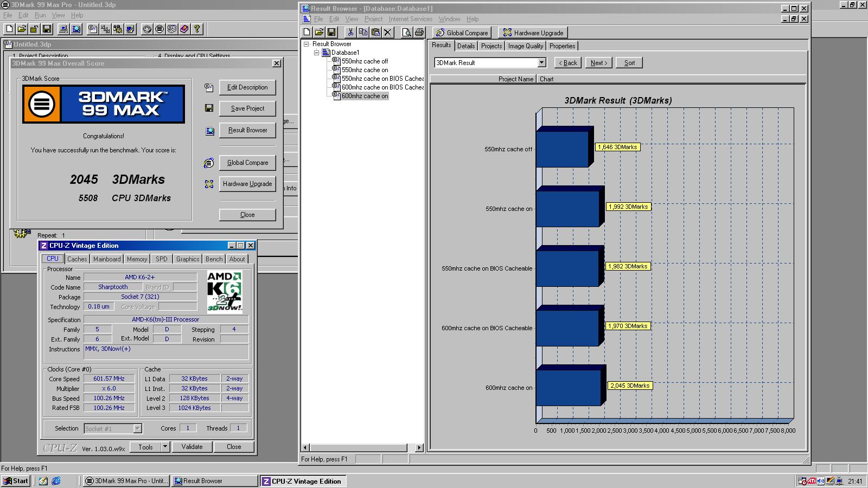The image size is (868, 488).
Task: Click New project icon in 3DMark toolbar
Action: [x=9, y=29]
